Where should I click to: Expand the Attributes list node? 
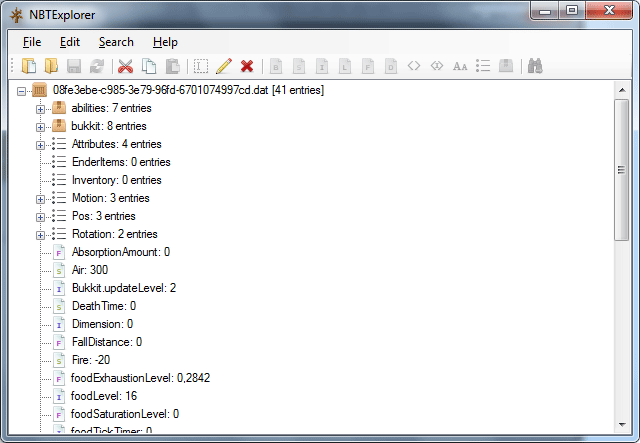tap(40, 145)
